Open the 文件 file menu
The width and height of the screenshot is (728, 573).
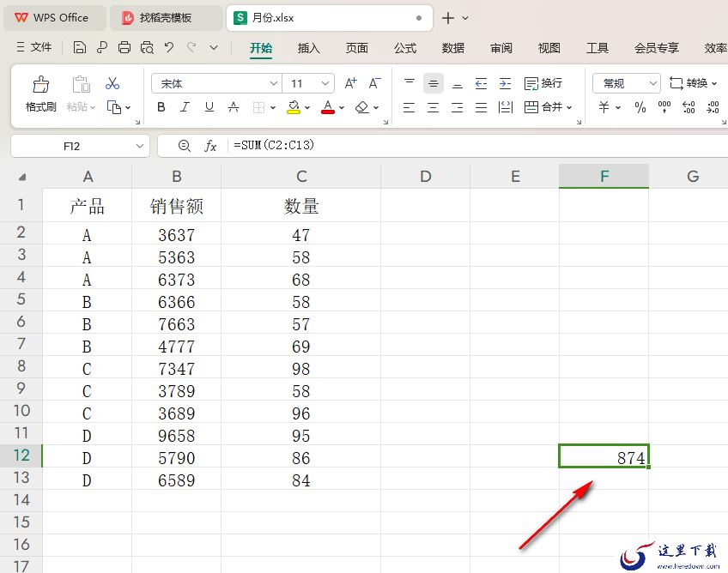[x=33, y=47]
